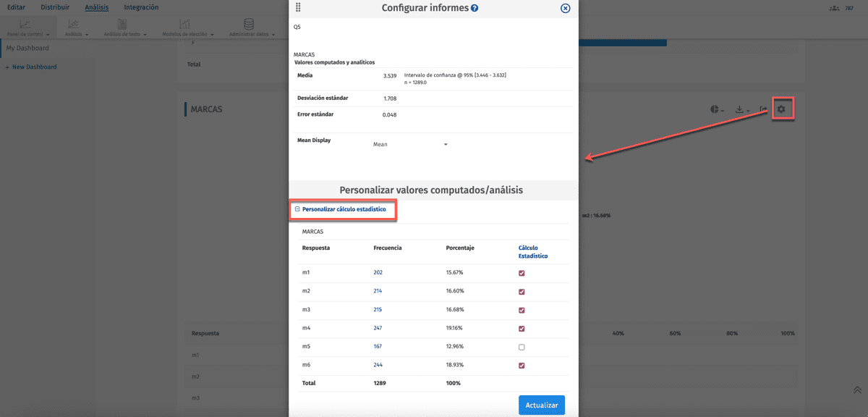Open frequency link 202 for m1
Screen dimensions: 868x417
[378, 272]
